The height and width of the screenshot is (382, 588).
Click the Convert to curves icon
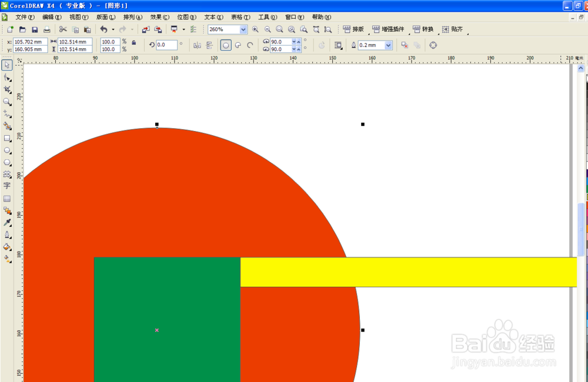click(433, 45)
